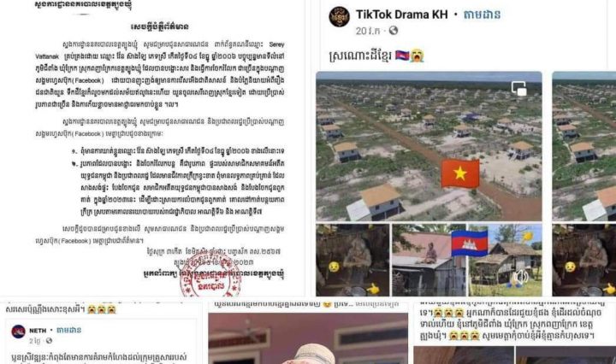
Task: Open the partially visible aerial photo on the right
Action: pos(584,146)
